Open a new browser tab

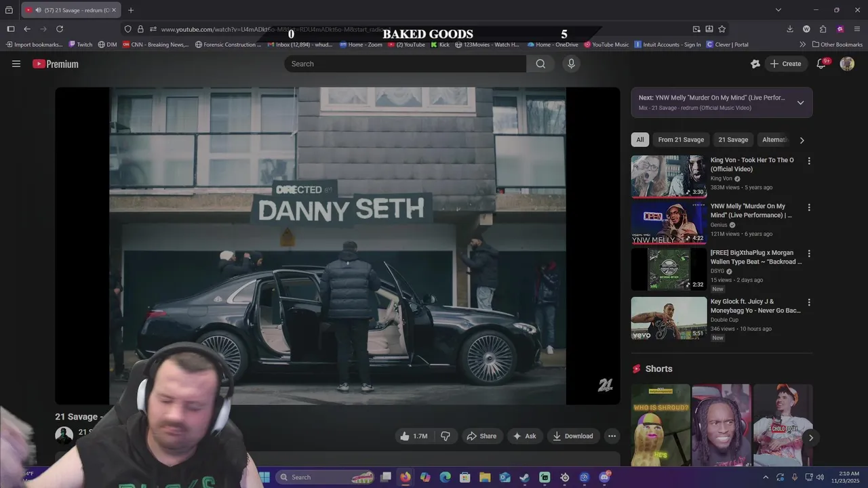pos(131,10)
